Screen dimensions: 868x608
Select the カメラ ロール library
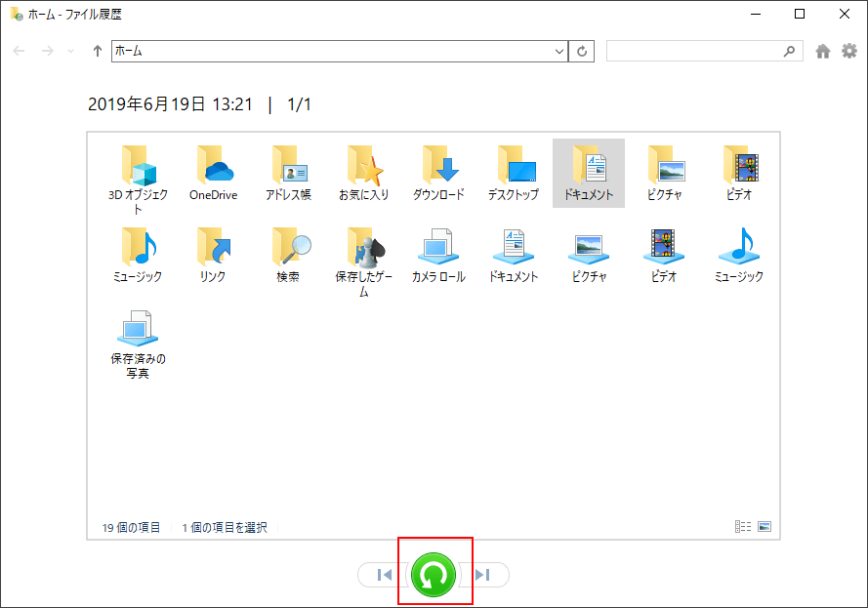(438, 255)
